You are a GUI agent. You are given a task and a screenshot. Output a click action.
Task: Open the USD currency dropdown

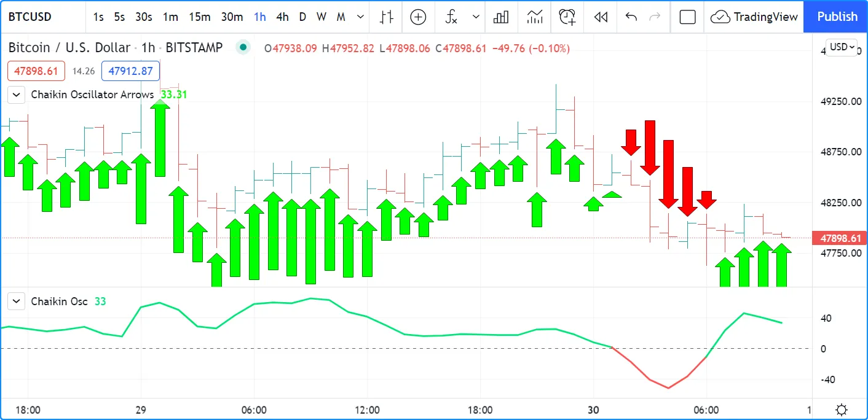click(x=842, y=47)
